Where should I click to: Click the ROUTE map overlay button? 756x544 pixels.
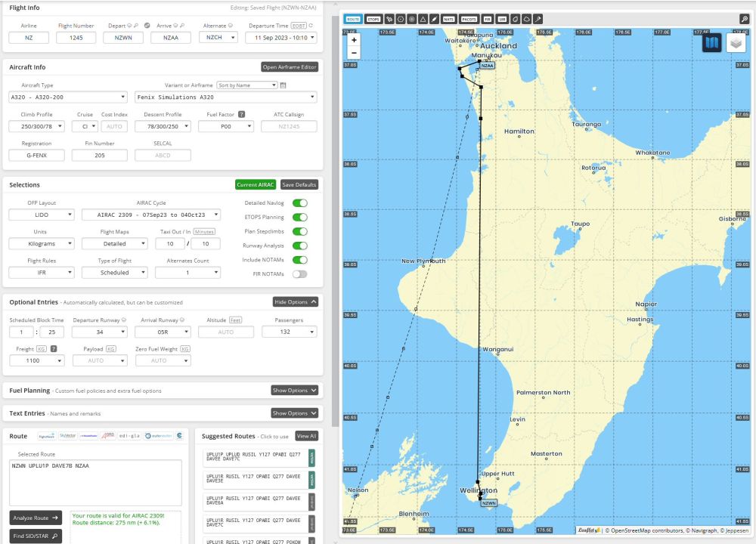coord(353,20)
